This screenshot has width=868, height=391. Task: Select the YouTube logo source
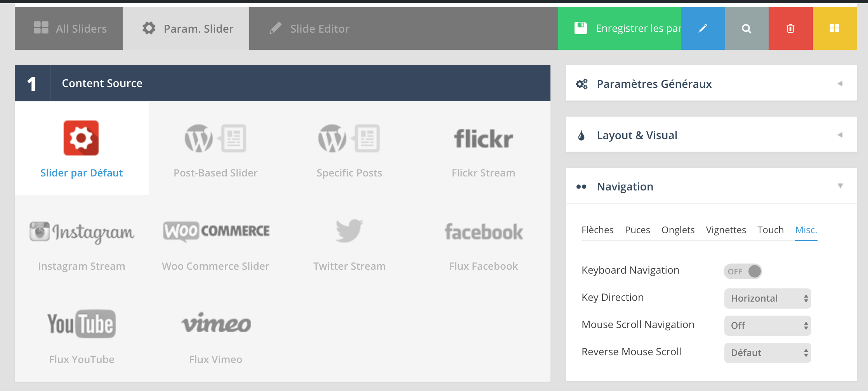pos(82,324)
